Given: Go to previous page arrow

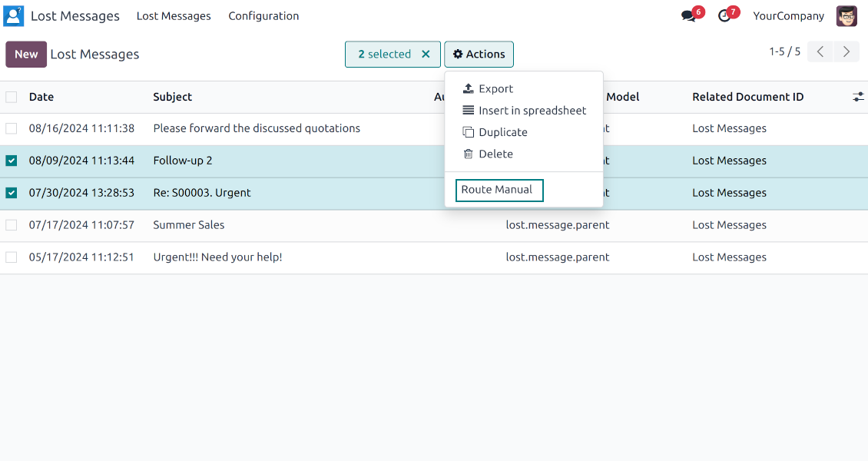Looking at the screenshot, I should click(820, 52).
